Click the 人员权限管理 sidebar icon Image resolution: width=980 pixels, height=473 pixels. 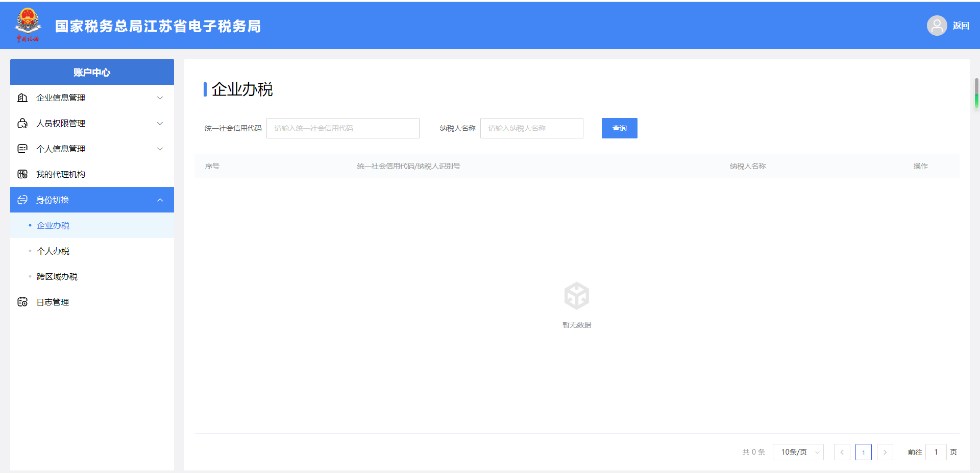click(22, 123)
